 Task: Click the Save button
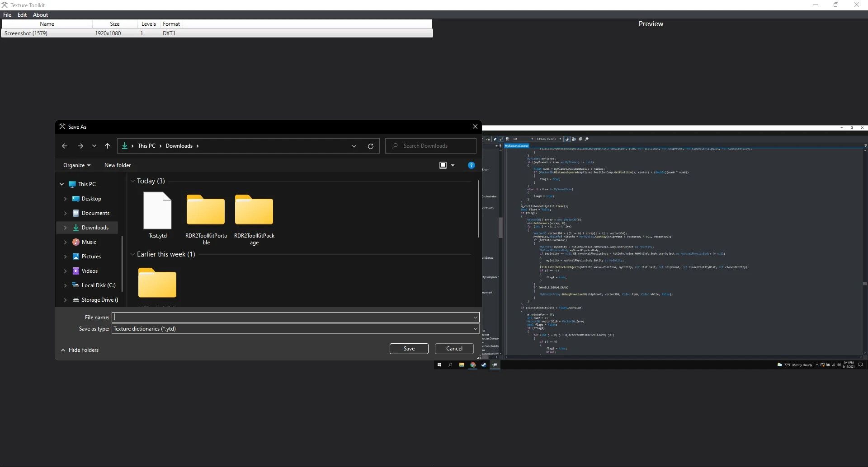coord(409,349)
